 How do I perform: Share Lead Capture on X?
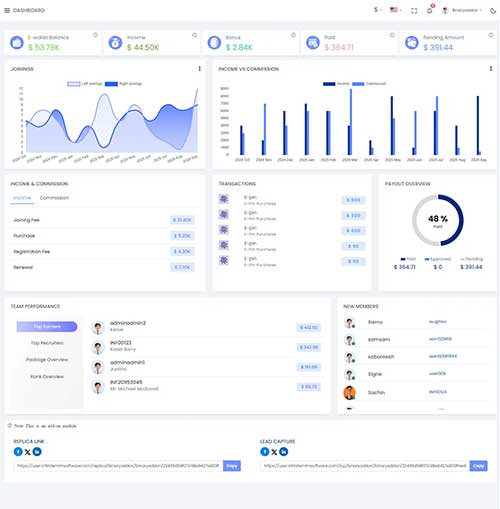(x=274, y=452)
